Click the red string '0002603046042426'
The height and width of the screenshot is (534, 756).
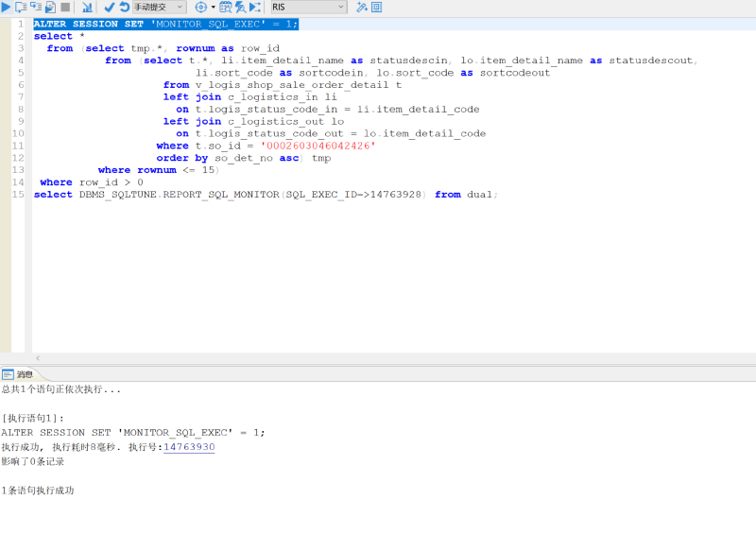click(318, 146)
